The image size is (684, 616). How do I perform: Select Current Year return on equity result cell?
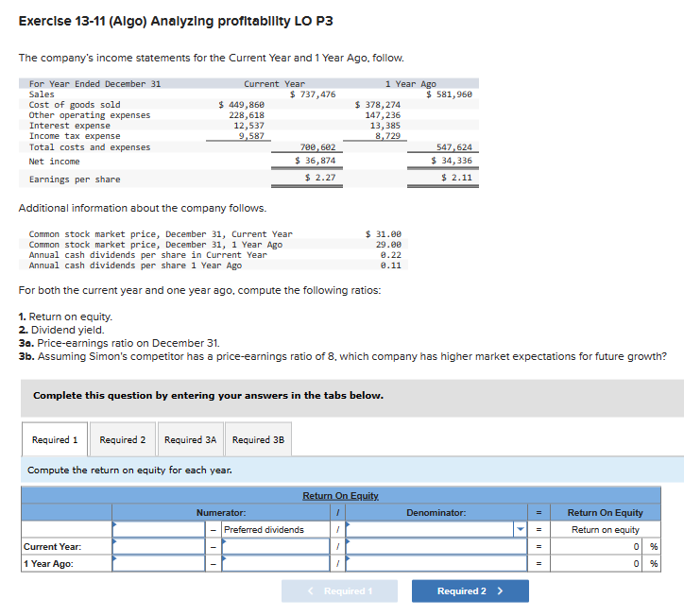click(596, 546)
